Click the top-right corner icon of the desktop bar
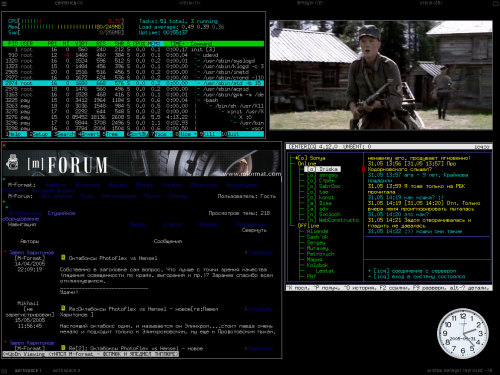Image resolution: width=500 pixels, height=375 pixels. click(x=496, y=3)
